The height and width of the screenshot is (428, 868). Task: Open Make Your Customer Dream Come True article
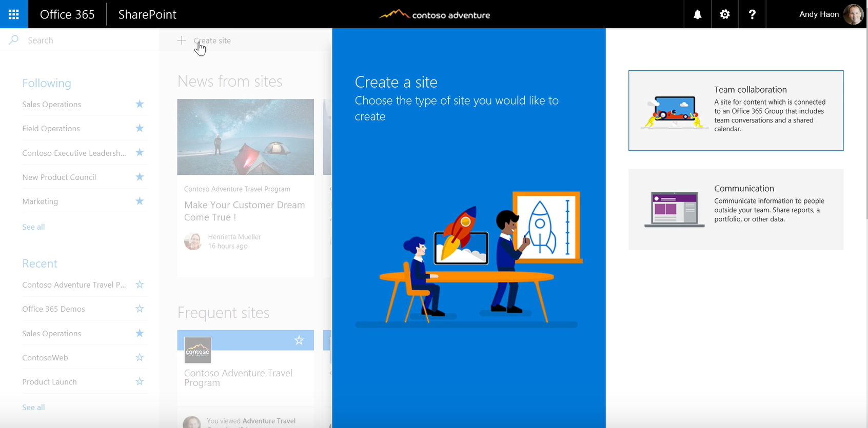[x=244, y=211]
